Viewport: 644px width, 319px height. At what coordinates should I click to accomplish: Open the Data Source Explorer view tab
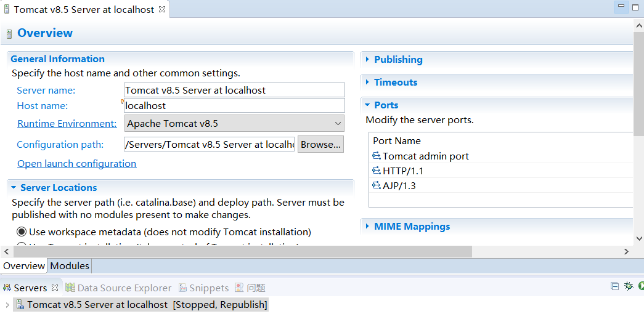(118, 288)
